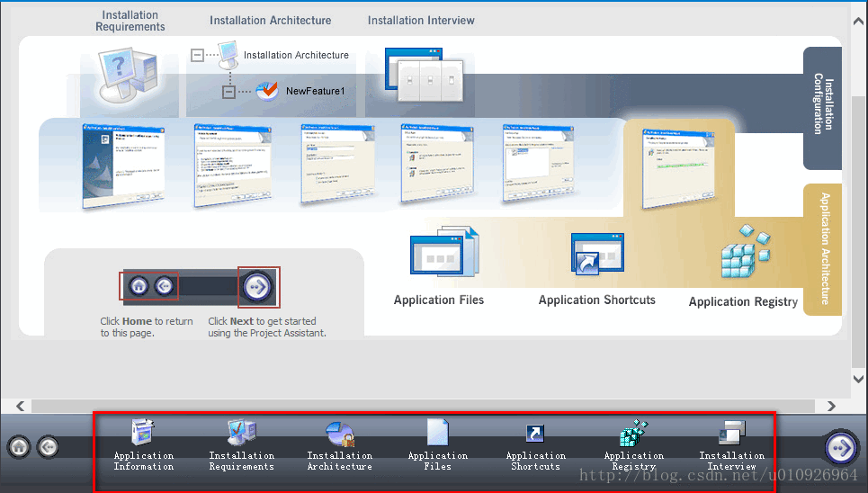Open Application Files in bottom toolbar
The height and width of the screenshot is (493, 868).
pyautogui.click(x=437, y=445)
